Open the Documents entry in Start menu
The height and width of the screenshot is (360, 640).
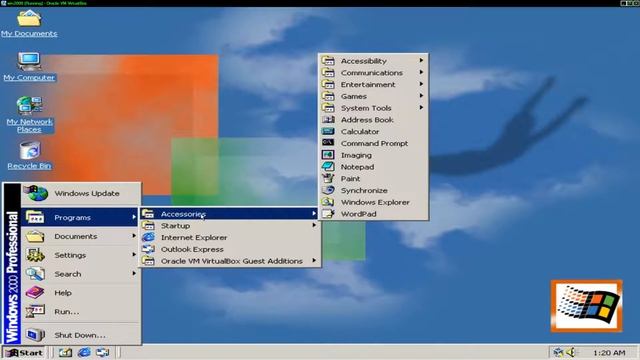[80, 236]
